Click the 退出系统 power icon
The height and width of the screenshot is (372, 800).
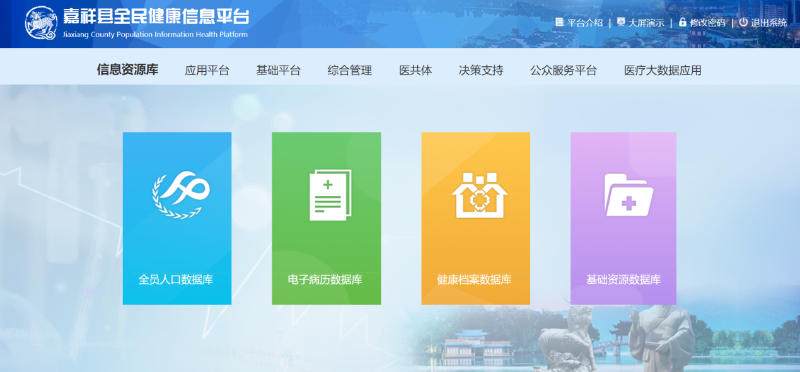click(x=743, y=22)
